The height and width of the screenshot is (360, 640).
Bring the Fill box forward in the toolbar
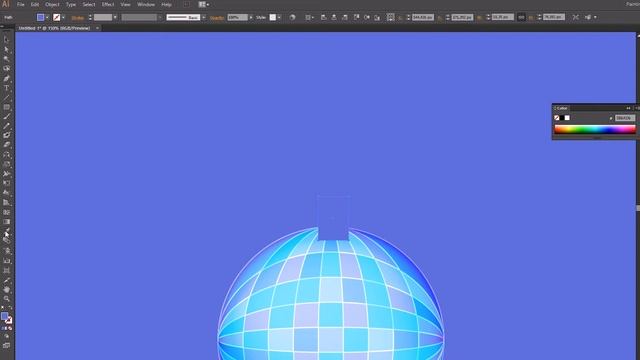point(4,316)
